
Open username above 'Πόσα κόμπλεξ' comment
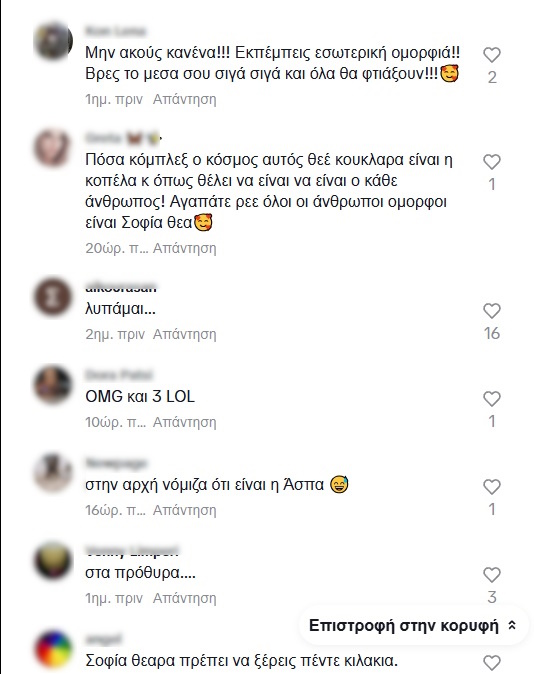[x=123, y=138]
